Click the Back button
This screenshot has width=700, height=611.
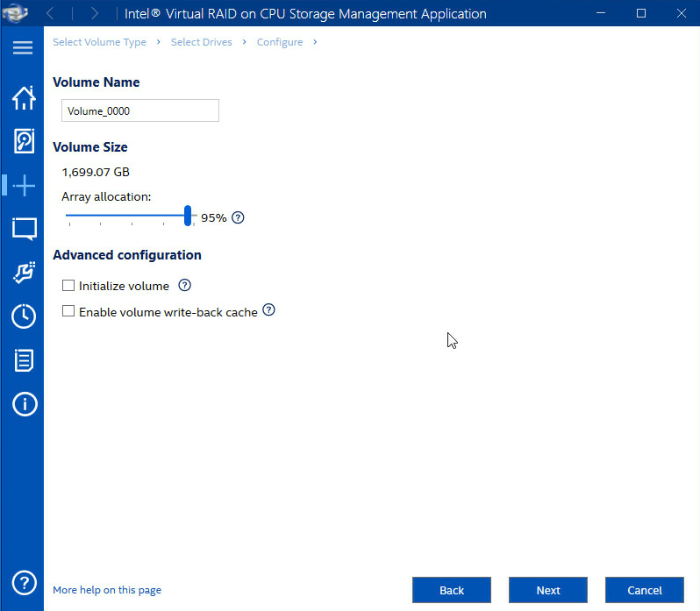(452, 590)
